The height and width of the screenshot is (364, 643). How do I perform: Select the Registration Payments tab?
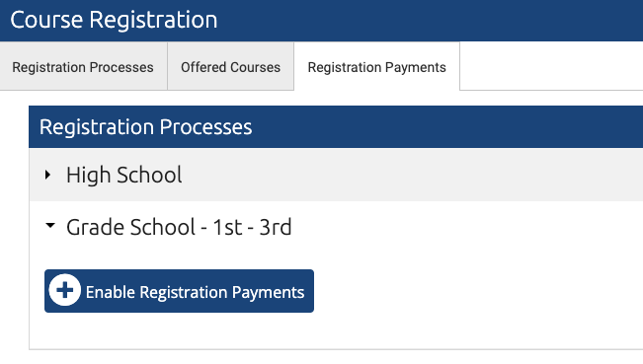(377, 67)
